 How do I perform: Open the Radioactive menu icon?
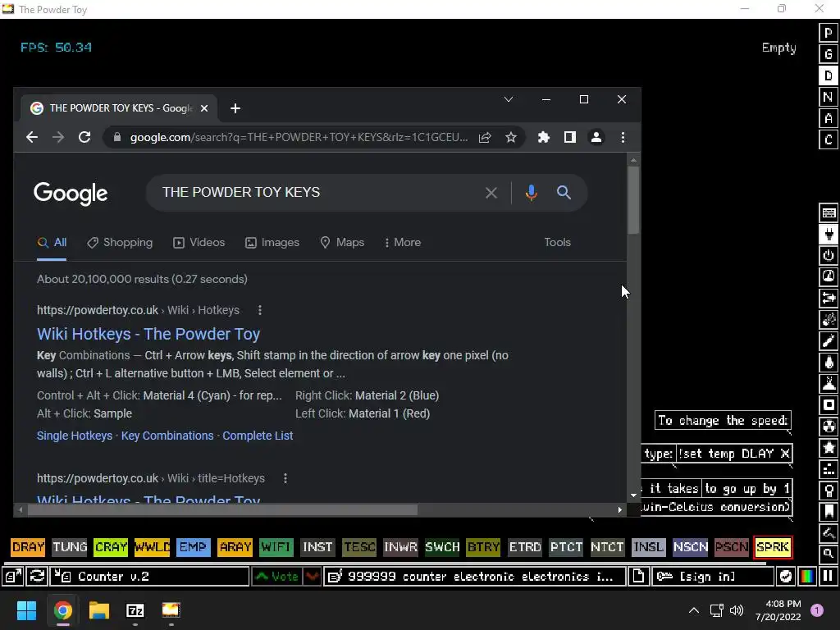(x=829, y=427)
